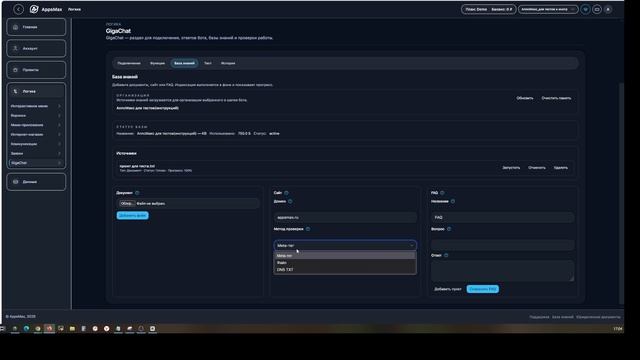Open the Аккаунт sidebar section
The height and width of the screenshot is (360, 640).
[36, 48]
